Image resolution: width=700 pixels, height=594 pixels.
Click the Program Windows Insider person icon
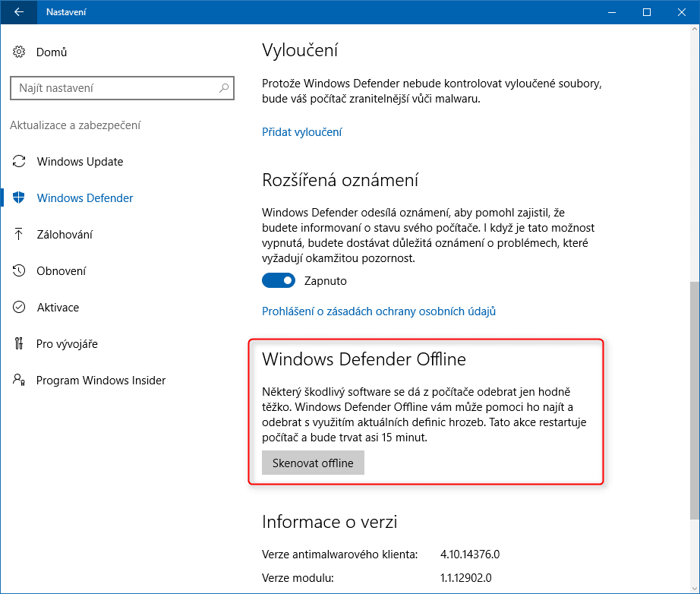19,380
